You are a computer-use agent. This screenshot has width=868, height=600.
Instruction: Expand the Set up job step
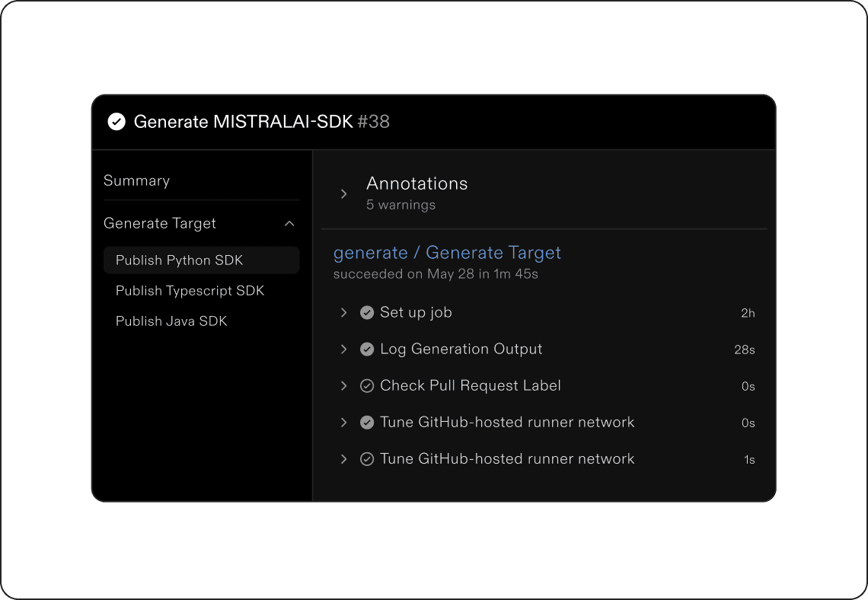[x=344, y=313]
